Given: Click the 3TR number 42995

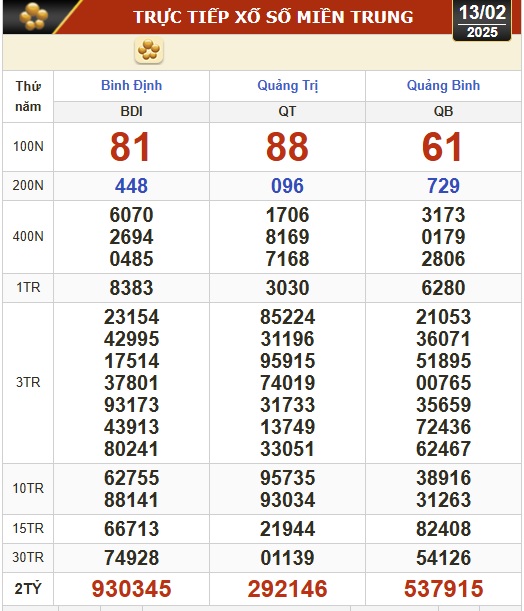Looking at the screenshot, I should [x=131, y=339].
